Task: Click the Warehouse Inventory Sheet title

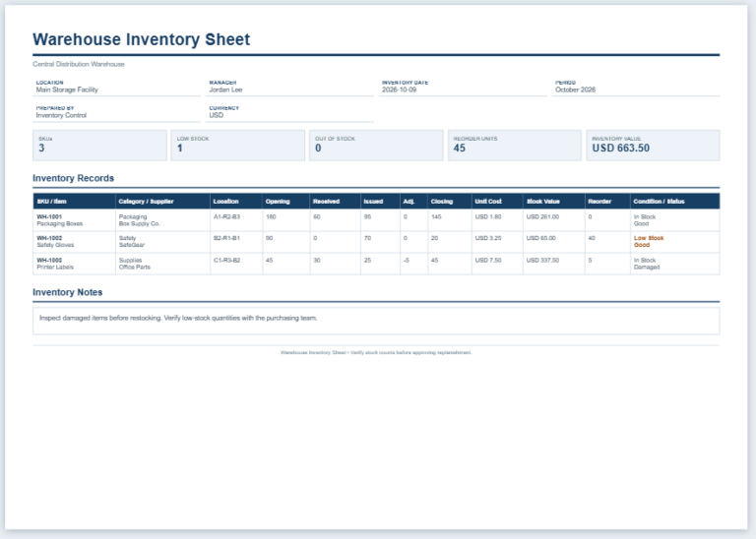Action: [x=142, y=39]
